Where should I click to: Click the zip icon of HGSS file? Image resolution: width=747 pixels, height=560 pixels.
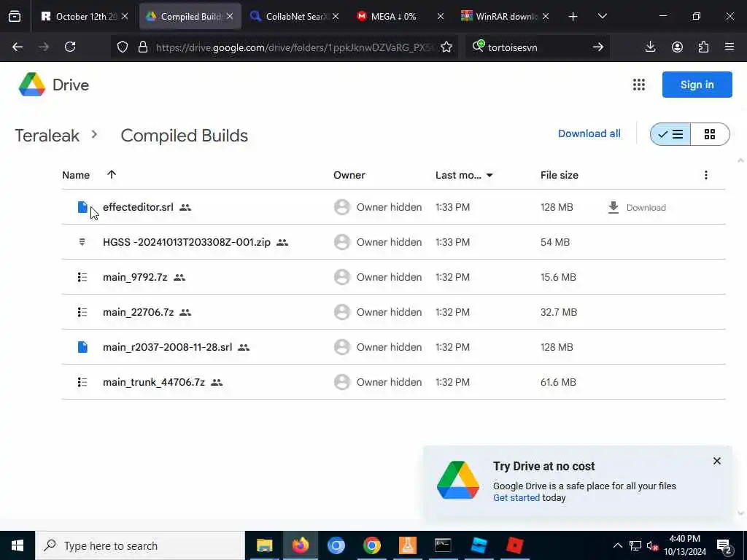82,242
